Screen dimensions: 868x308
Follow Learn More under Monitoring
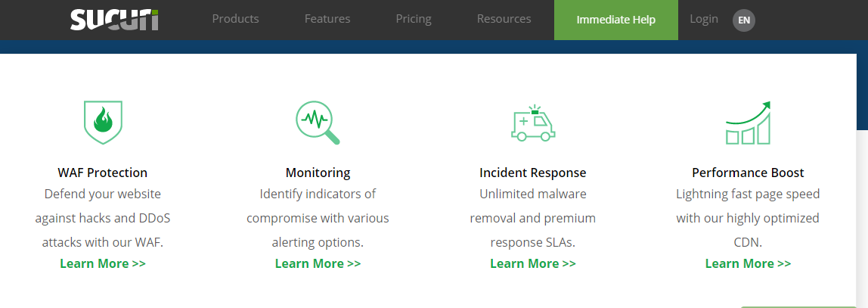[x=318, y=263]
